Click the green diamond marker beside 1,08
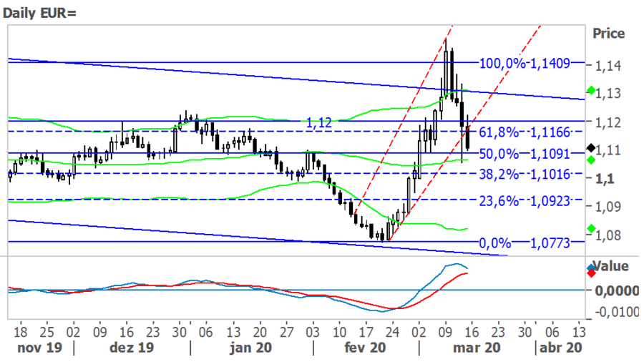 point(591,228)
